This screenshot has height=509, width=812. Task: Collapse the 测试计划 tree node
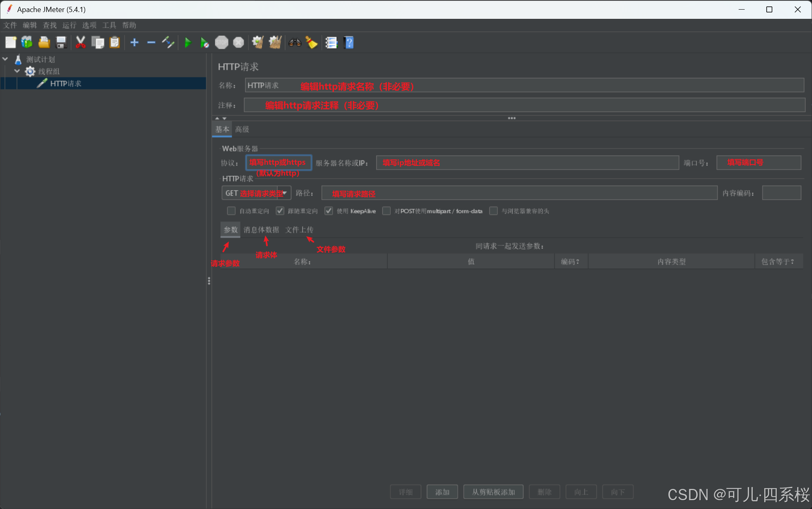coord(5,59)
